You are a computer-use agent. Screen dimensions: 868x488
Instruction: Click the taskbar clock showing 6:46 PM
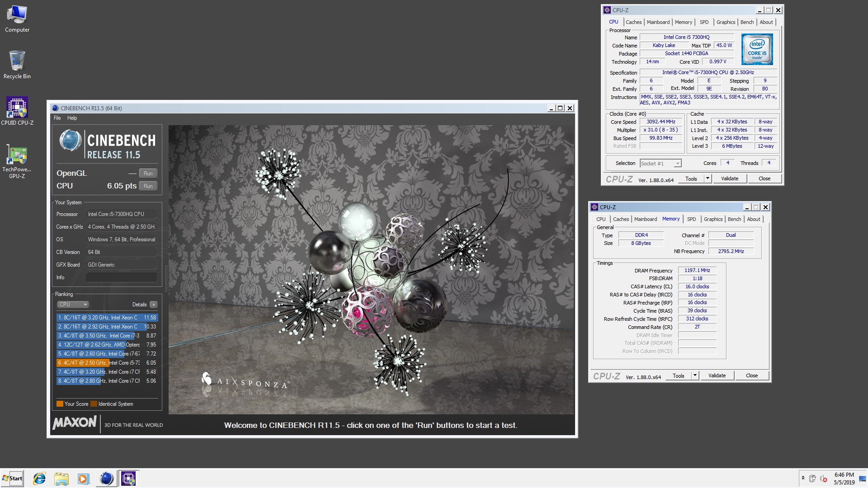pyautogui.click(x=844, y=479)
